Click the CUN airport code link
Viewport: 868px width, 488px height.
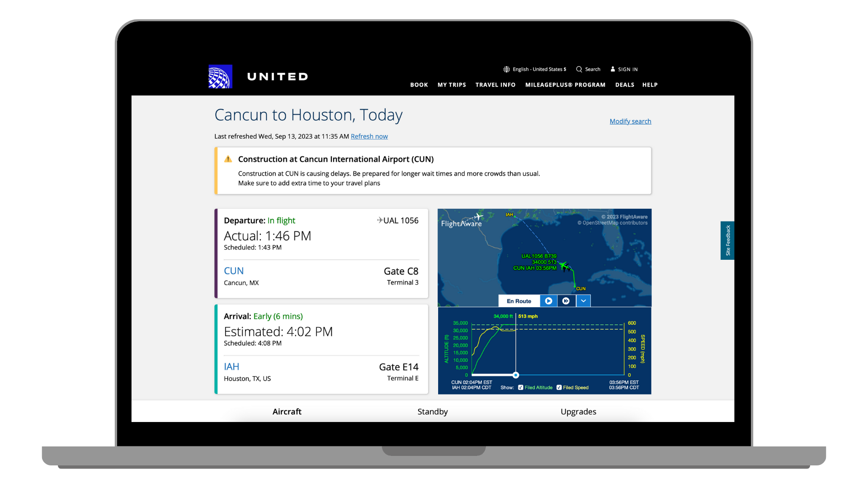pos(233,271)
